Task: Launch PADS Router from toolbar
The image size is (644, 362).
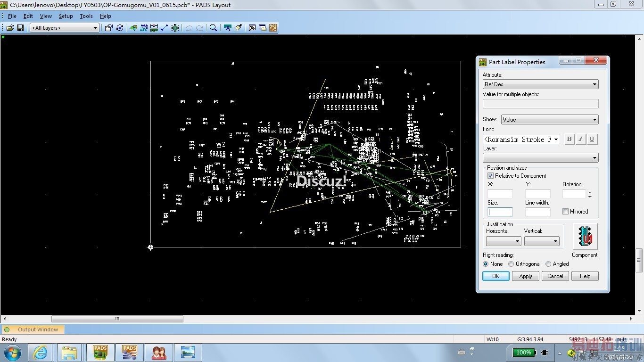Action: [273, 28]
